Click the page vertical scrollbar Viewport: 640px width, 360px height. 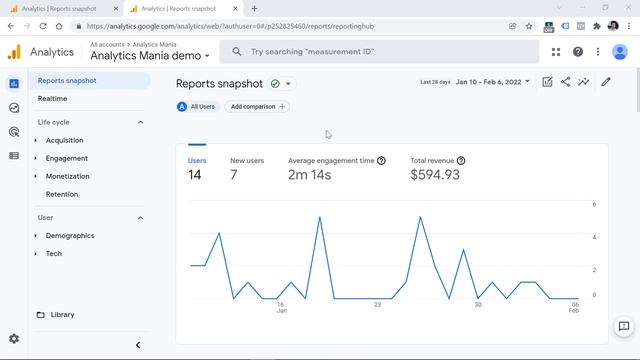pyautogui.click(x=638, y=90)
